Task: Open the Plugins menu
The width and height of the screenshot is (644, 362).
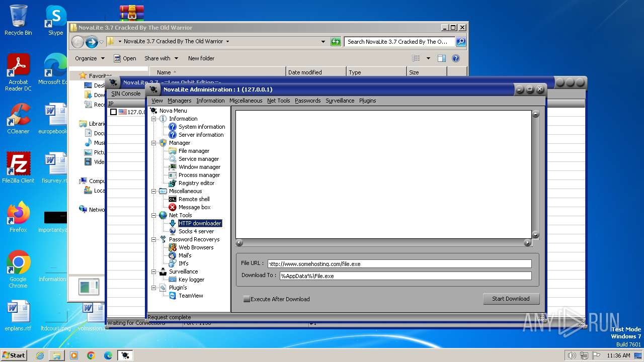Action: coord(367,101)
